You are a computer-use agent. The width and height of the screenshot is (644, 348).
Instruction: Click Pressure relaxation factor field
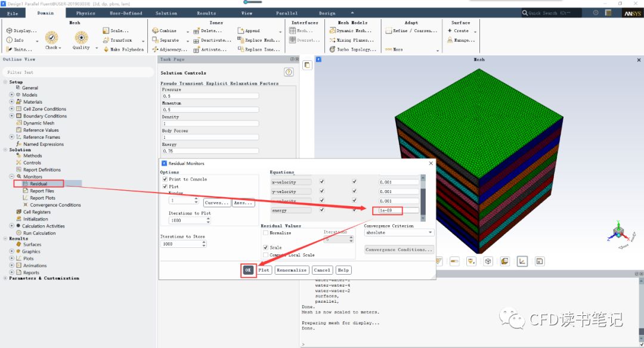coord(210,96)
